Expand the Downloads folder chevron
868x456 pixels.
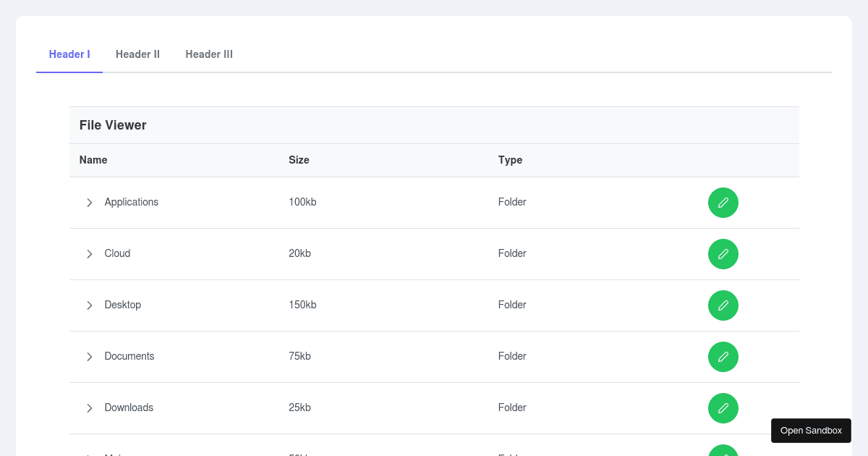pyautogui.click(x=90, y=408)
